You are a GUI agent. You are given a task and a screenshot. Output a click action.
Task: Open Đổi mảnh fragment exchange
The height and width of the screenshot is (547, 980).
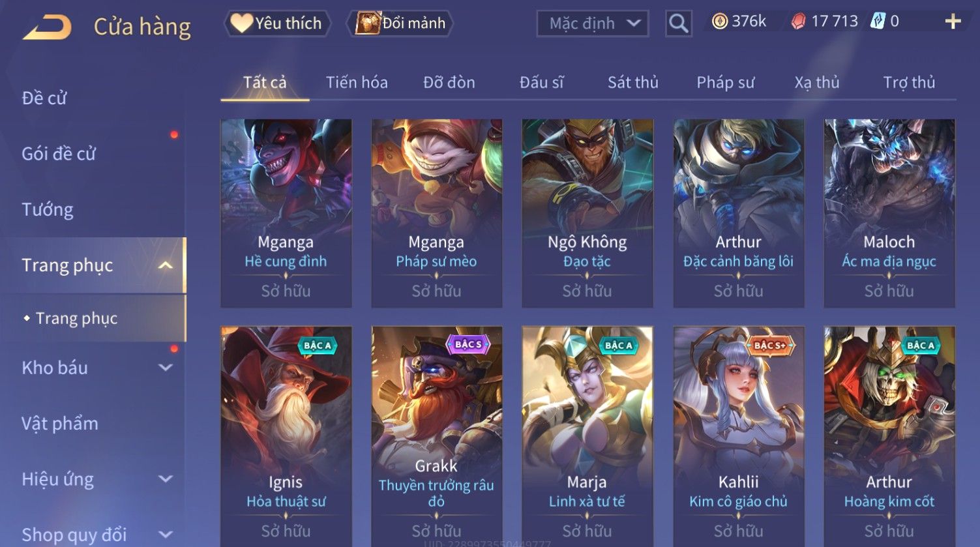401,23
